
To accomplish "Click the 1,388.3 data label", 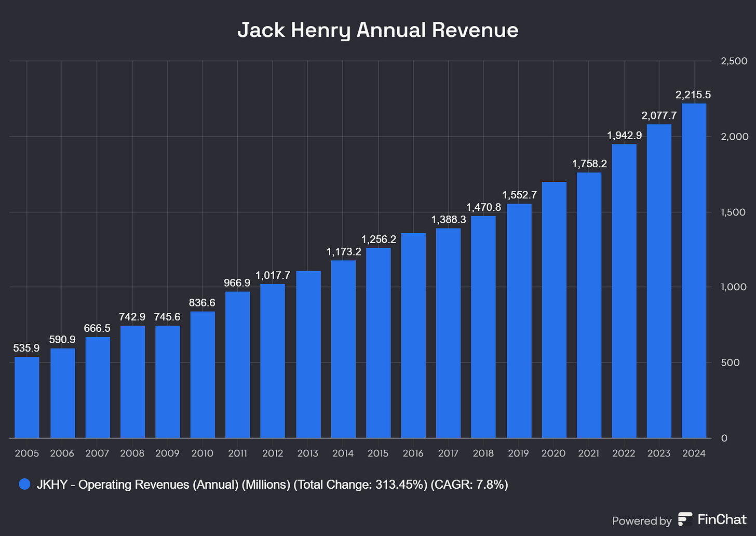I will [449, 220].
